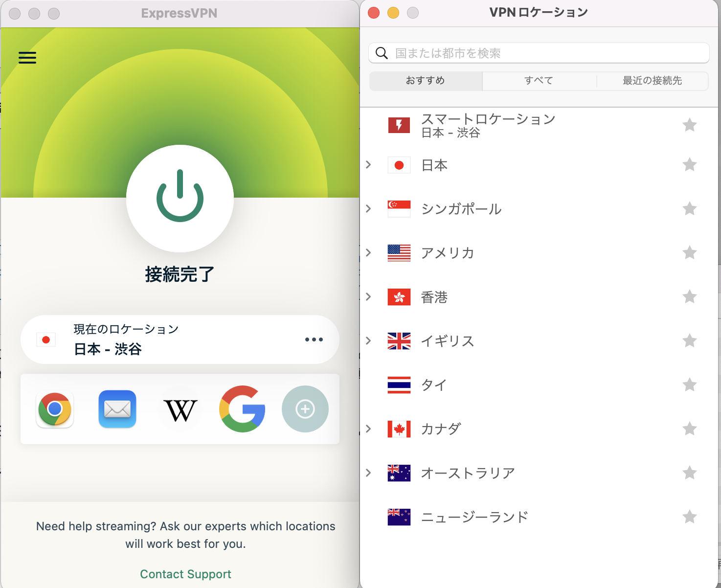721x588 pixels.
Task: Open the Google shortcut
Action: [x=243, y=409]
